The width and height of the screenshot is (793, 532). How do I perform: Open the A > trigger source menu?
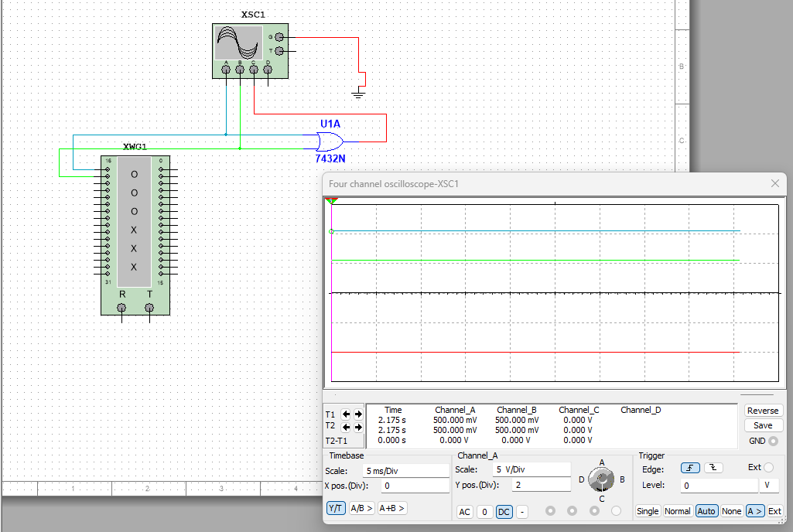tap(754, 511)
